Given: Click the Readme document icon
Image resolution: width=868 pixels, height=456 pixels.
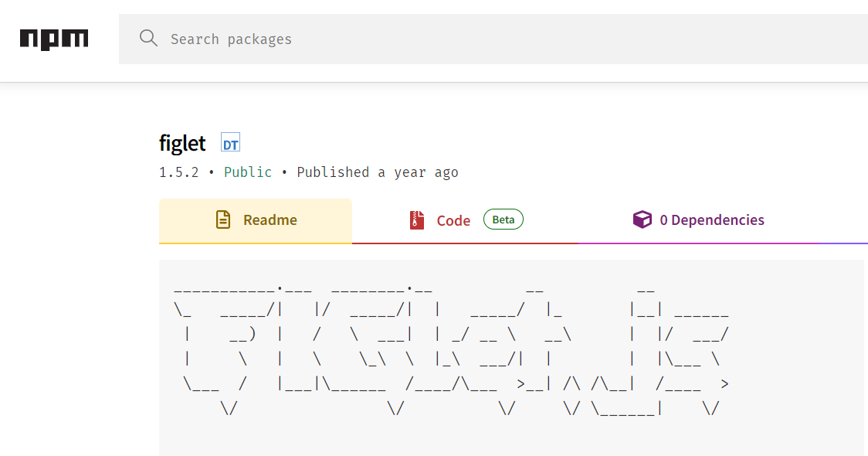Looking at the screenshot, I should click(x=223, y=219).
